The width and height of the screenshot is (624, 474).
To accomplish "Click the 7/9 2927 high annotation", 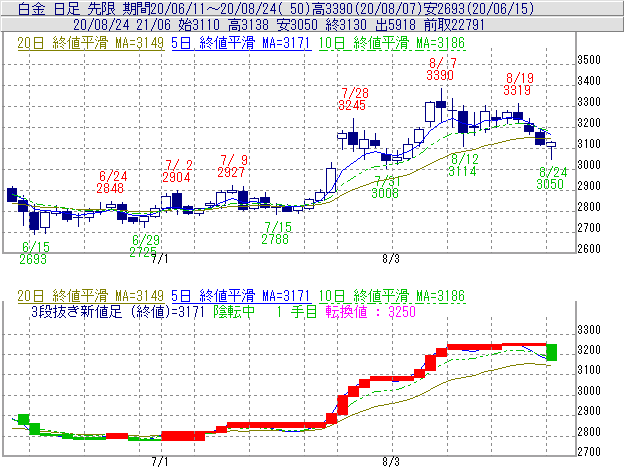I will pyautogui.click(x=232, y=166).
